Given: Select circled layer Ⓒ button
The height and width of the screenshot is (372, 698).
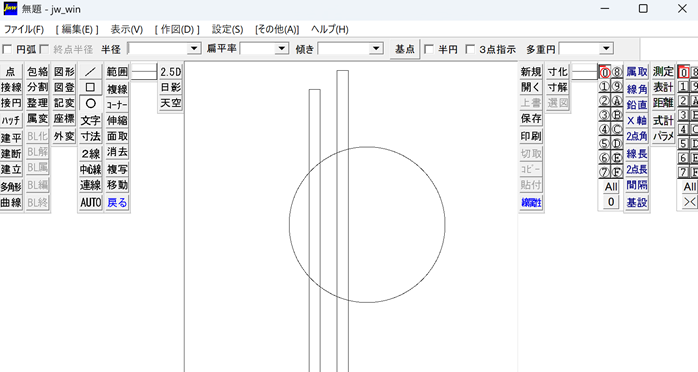Looking at the screenshot, I should (x=617, y=129).
